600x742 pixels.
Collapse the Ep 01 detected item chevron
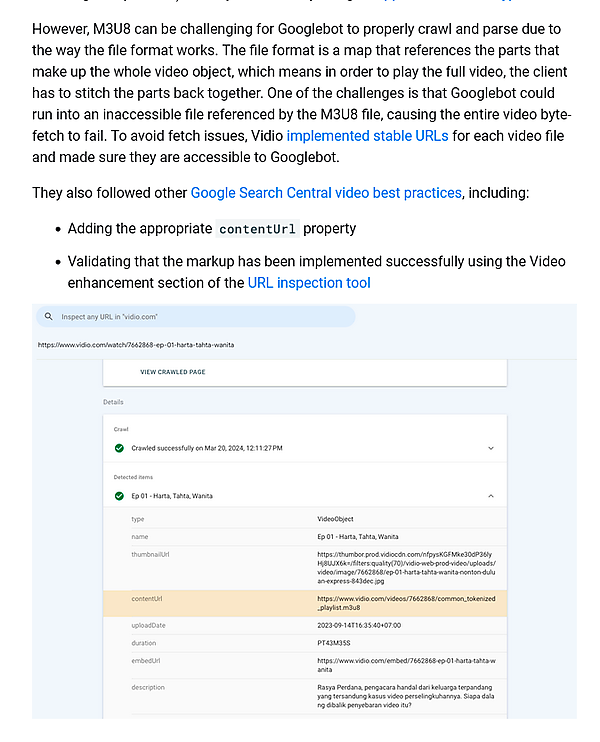(x=491, y=496)
